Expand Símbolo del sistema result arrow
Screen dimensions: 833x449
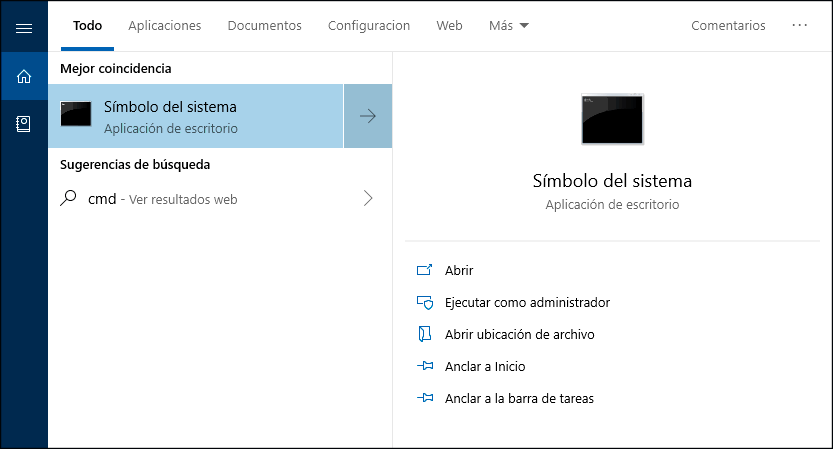coord(368,116)
